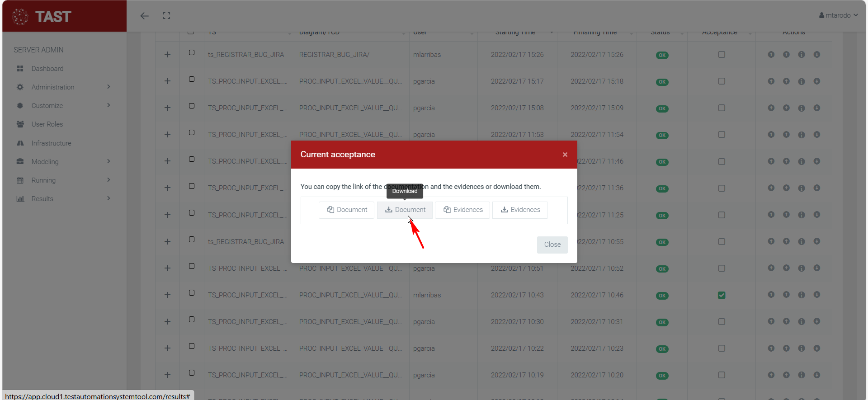Select the row checkbox for the 15:17 run
The image size is (868, 400).
pyautogui.click(x=192, y=79)
